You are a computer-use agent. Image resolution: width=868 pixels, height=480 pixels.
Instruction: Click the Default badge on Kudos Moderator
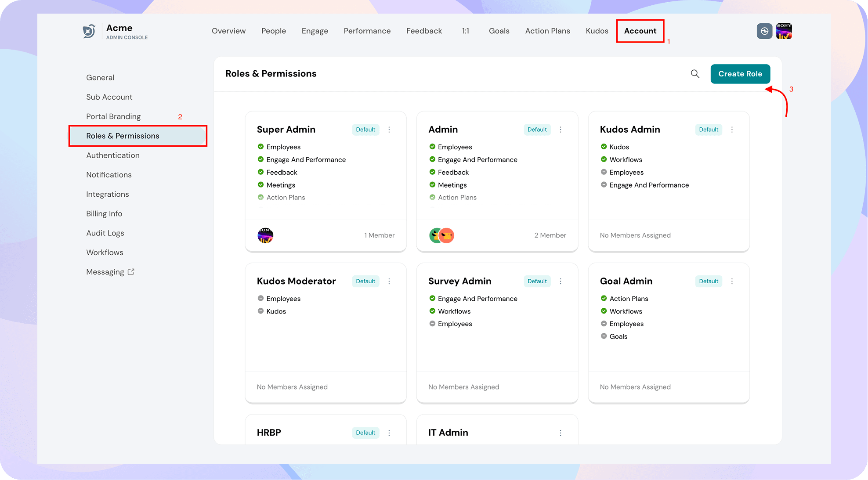[365, 281]
